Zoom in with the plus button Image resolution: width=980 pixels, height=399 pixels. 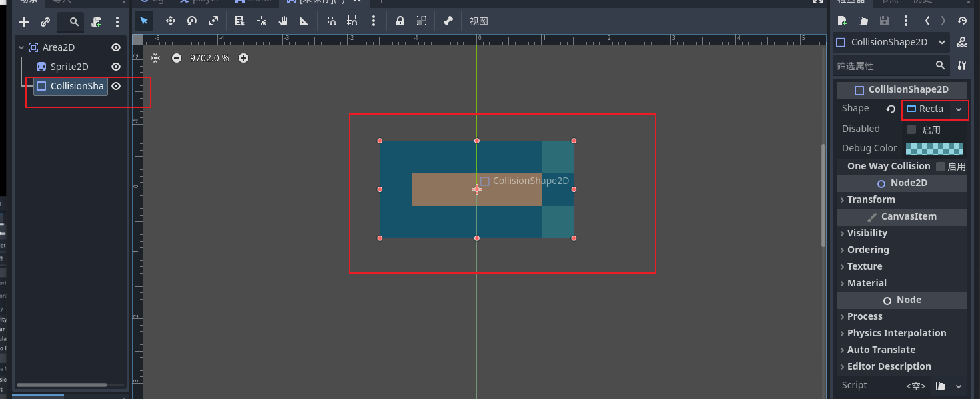click(x=243, y=58)
